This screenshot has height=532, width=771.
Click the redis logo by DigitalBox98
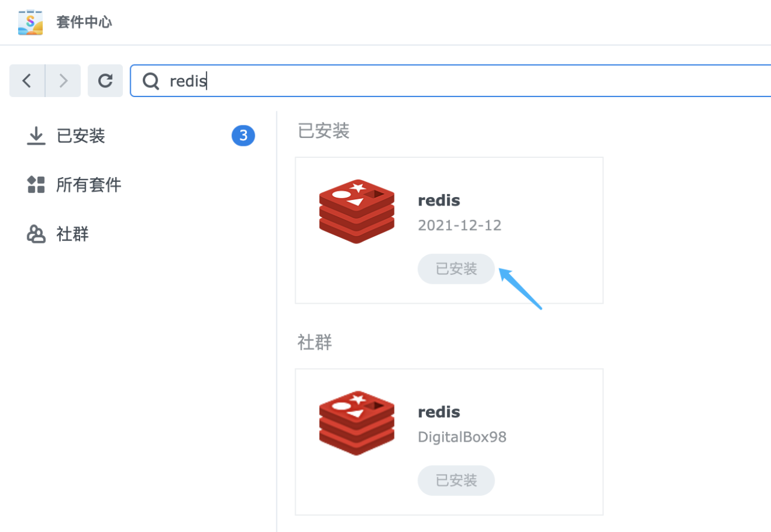(357, 422)
